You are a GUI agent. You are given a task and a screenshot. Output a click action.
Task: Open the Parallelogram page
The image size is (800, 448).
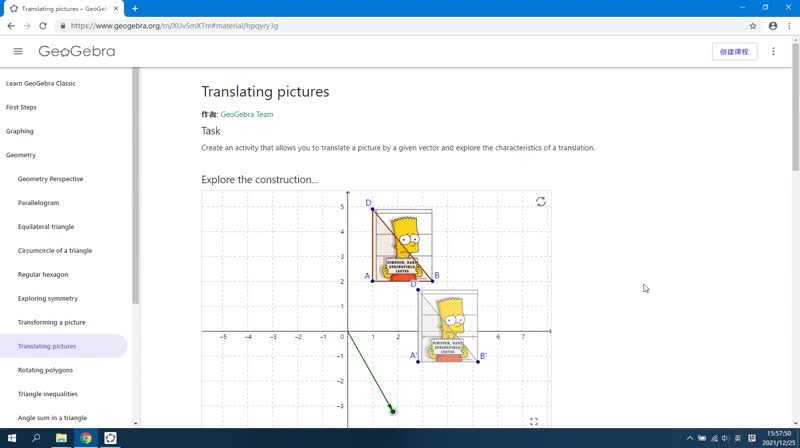[39, 203]
